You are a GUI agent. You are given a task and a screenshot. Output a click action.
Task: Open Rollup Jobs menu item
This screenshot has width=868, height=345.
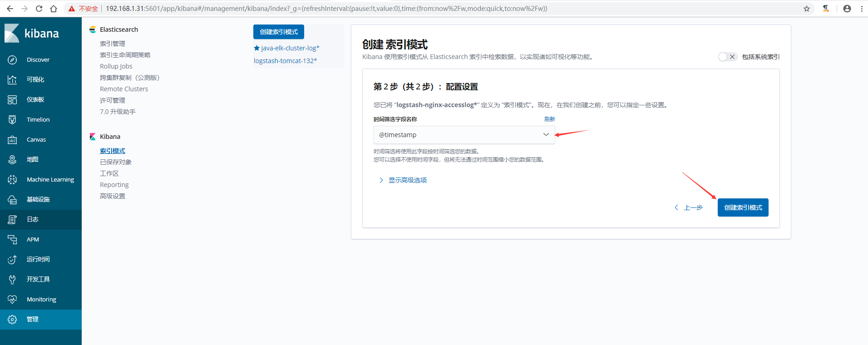click(116, 66)
